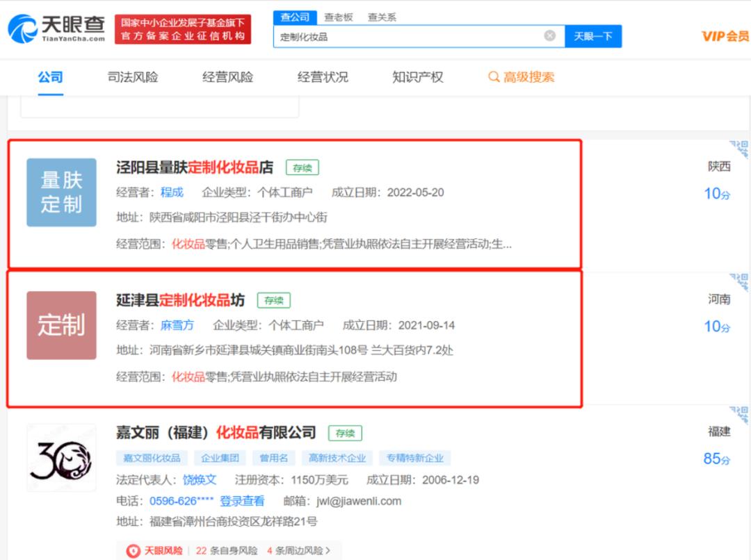Viewport: 751px width, 560px height.
Task: Click 登录查看 to reveal phone
Action: [x=242, y=501]
